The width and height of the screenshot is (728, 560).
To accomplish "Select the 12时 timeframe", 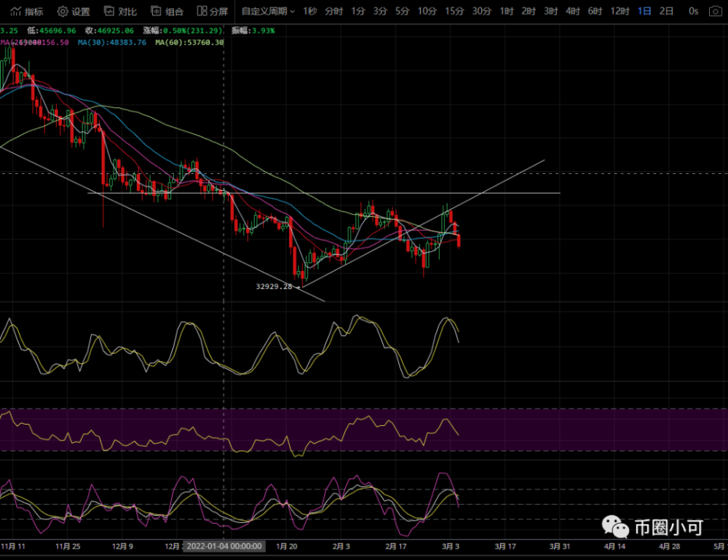I will click(620, 11).
